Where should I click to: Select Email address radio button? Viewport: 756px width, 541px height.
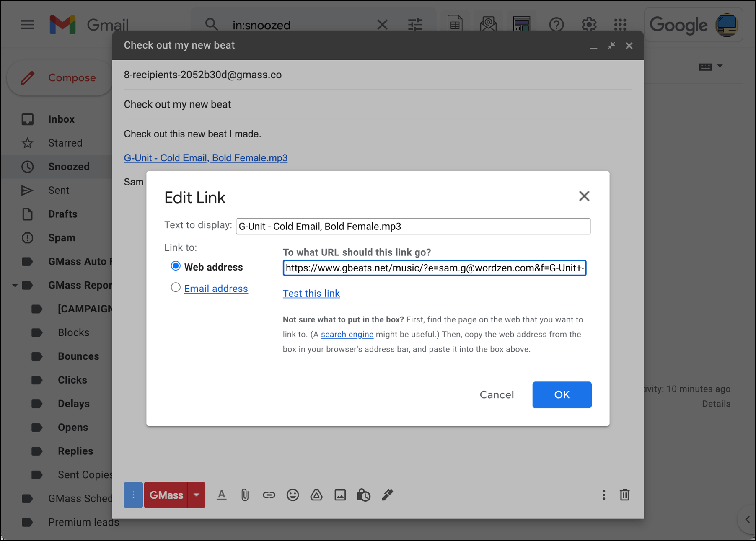[x=176, y=287]
